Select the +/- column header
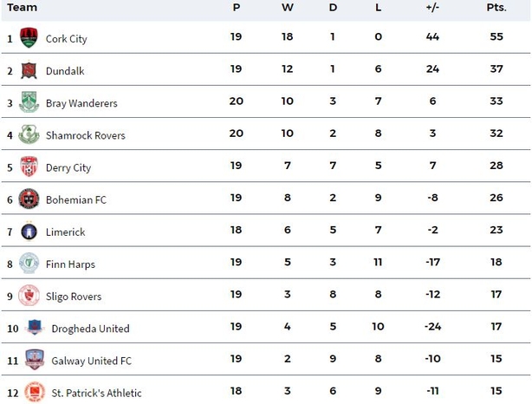The height and width of the screenshot is (404, 532). [432, 8]
